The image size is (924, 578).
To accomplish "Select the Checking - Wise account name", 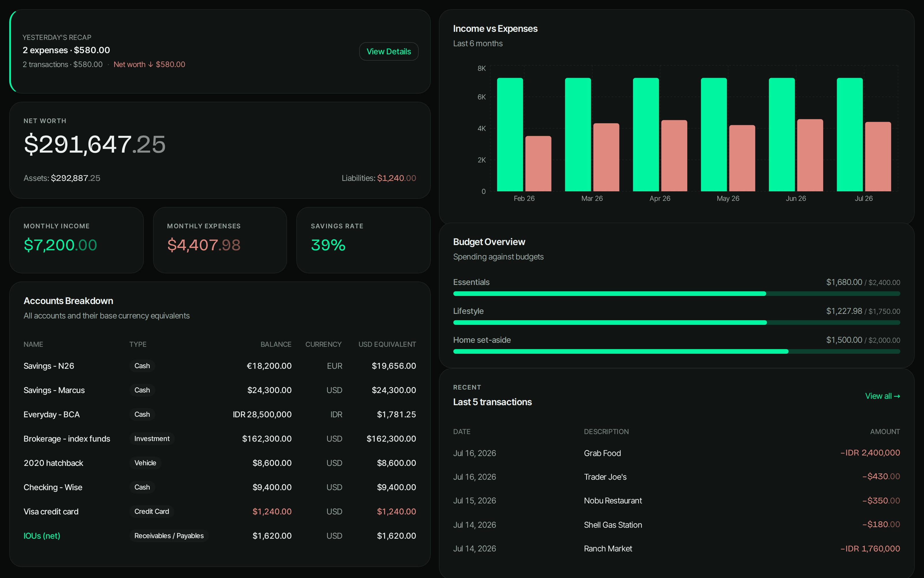I will pyautogui.click(x=53, y=487).
